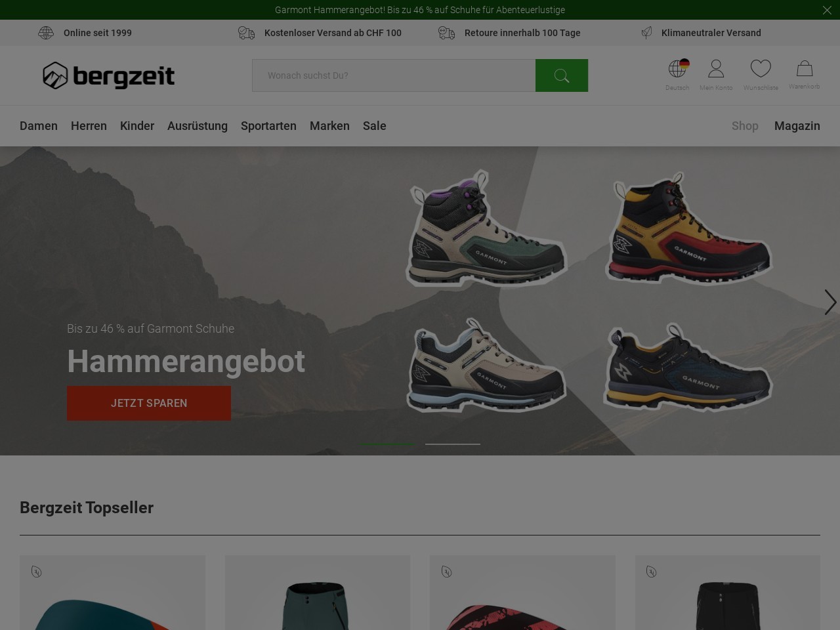Open the Wunschliste heart icon

[761, 74]
